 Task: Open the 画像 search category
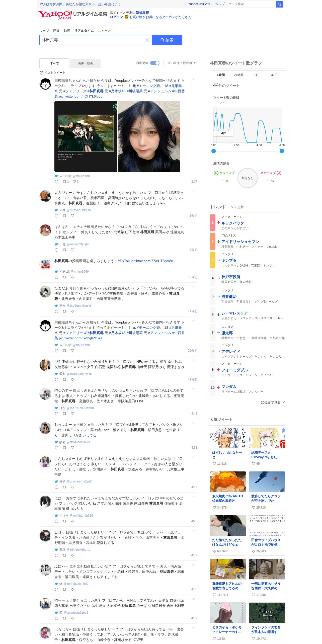[56, 31]
